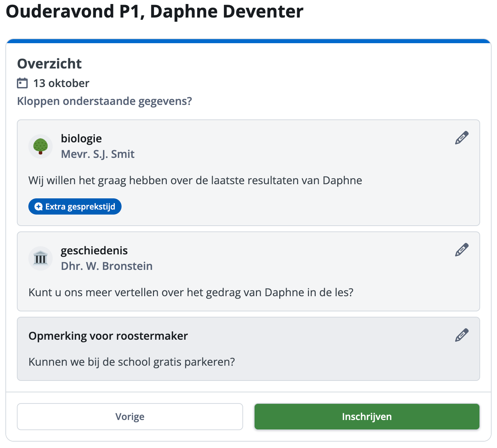Viewport: 497px width, 448px height.
Task: Select the Extra gesprekstijd label text
Action: [80, 206]
